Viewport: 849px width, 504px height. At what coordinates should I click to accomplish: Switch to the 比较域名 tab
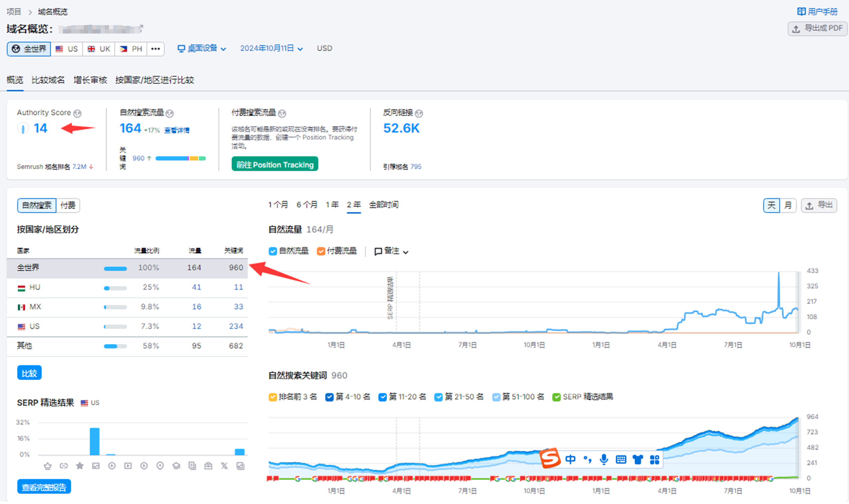[x=48, y=80]
